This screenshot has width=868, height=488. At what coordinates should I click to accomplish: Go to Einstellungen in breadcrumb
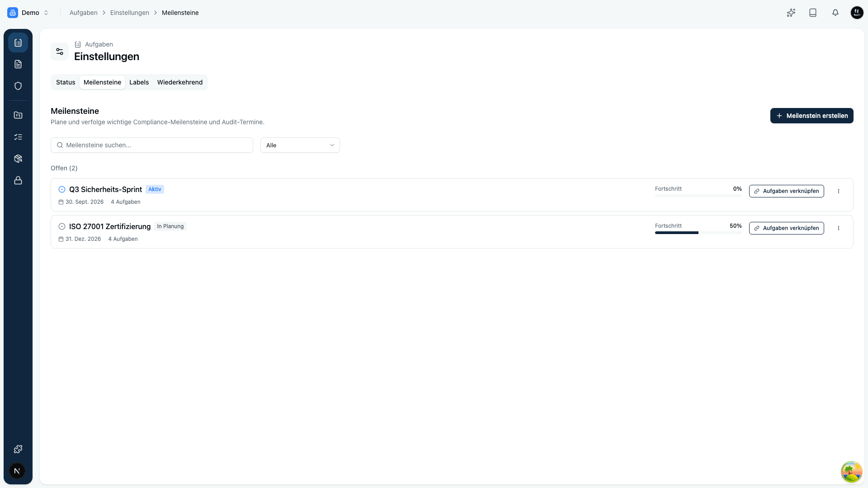129,13
